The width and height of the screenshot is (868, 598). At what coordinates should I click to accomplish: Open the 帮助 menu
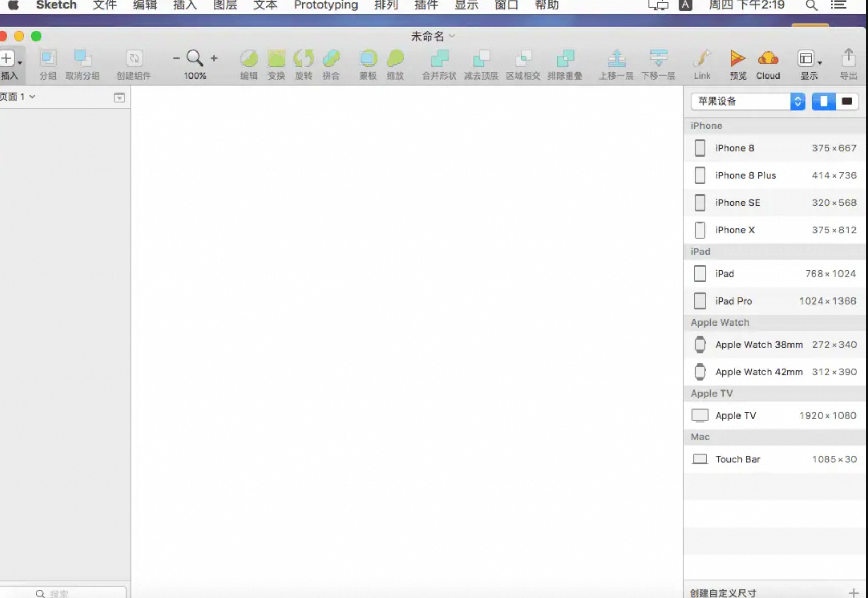(x=547, y=5)
